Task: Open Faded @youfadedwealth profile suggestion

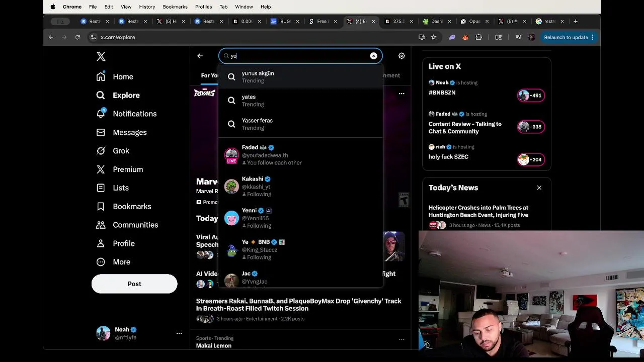Action: [x=300, y=155]
